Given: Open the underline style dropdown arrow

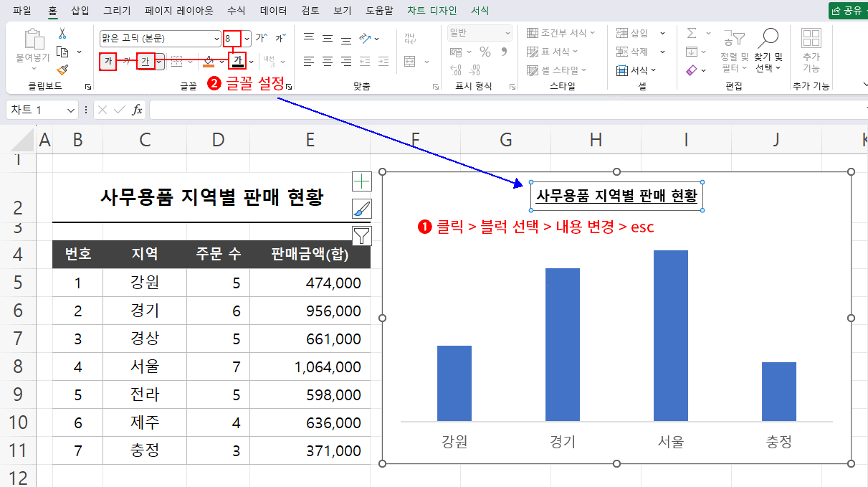Looking at the screenshot, I should point(158,62).
